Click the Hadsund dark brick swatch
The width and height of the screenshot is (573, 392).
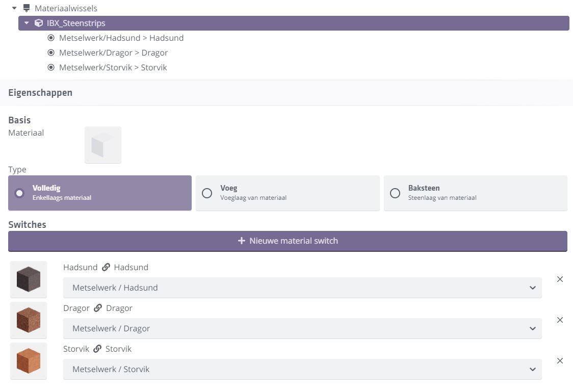[x=29, y=279]
